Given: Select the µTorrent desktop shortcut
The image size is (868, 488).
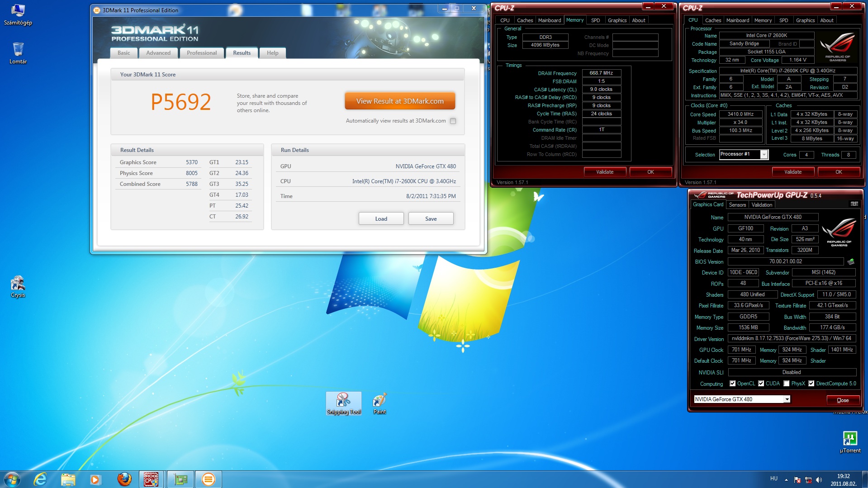Looking at the screenshot, I should (850, 442).
